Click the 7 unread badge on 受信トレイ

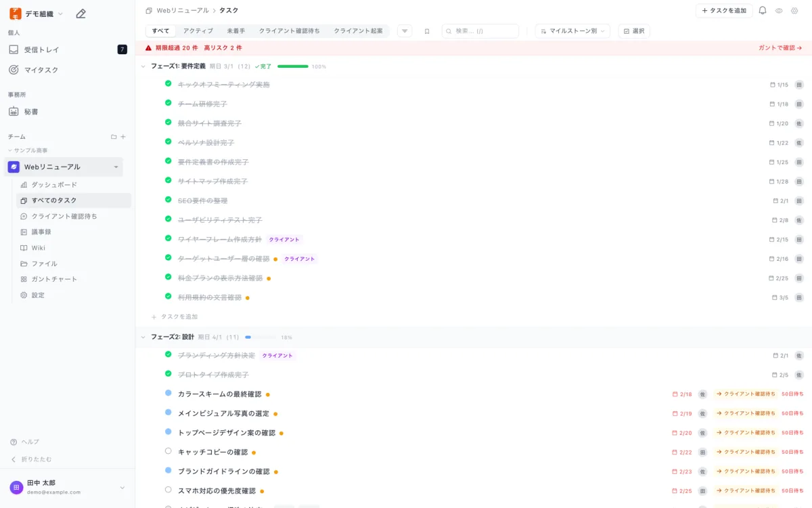point(122,49)
